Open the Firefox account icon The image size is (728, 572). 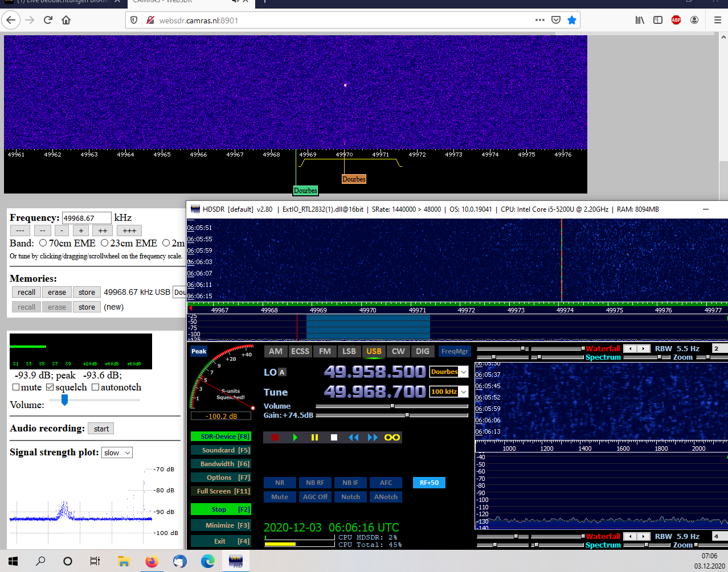click(x=694, y=20)
